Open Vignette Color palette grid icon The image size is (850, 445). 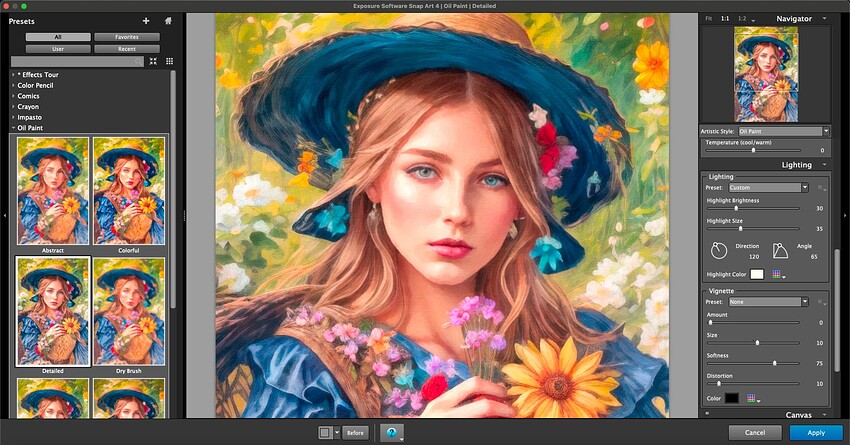[x=752, y=398]
